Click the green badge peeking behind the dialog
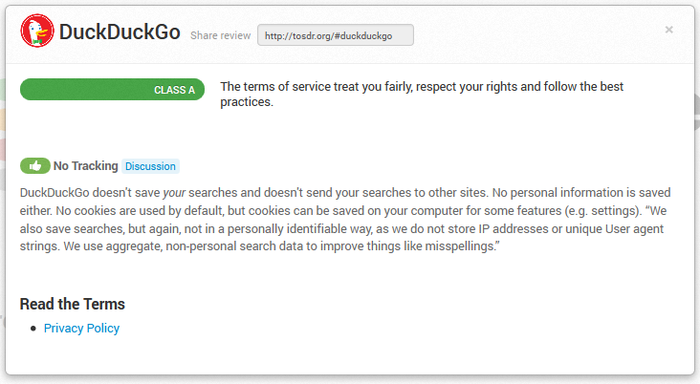This screenshot has height=384, width=700. (2, 89)
